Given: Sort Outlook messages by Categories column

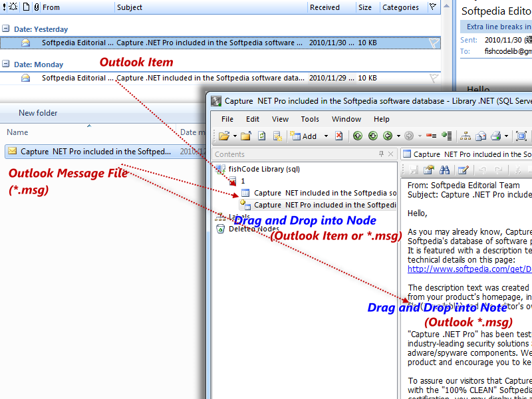Looking at the screenshot, I should pos(403,7).
